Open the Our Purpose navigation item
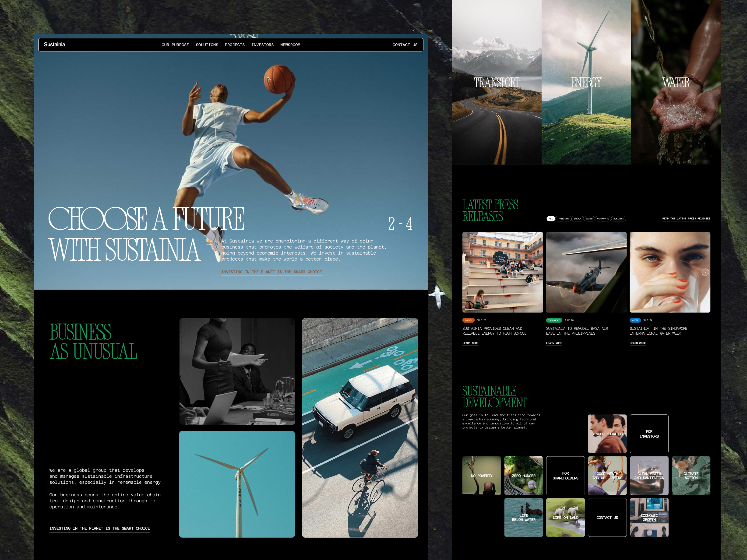This screenshot has height=560, width=747. pos(175,45)
